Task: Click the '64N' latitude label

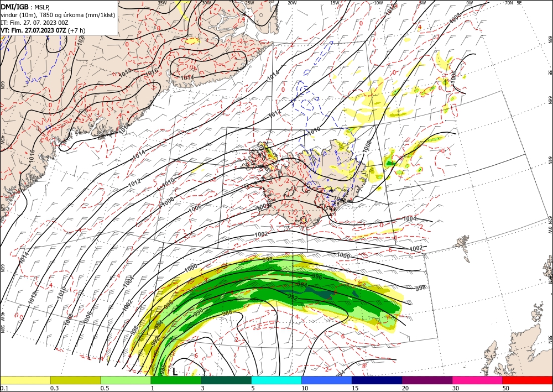Action: pos(550,160)
